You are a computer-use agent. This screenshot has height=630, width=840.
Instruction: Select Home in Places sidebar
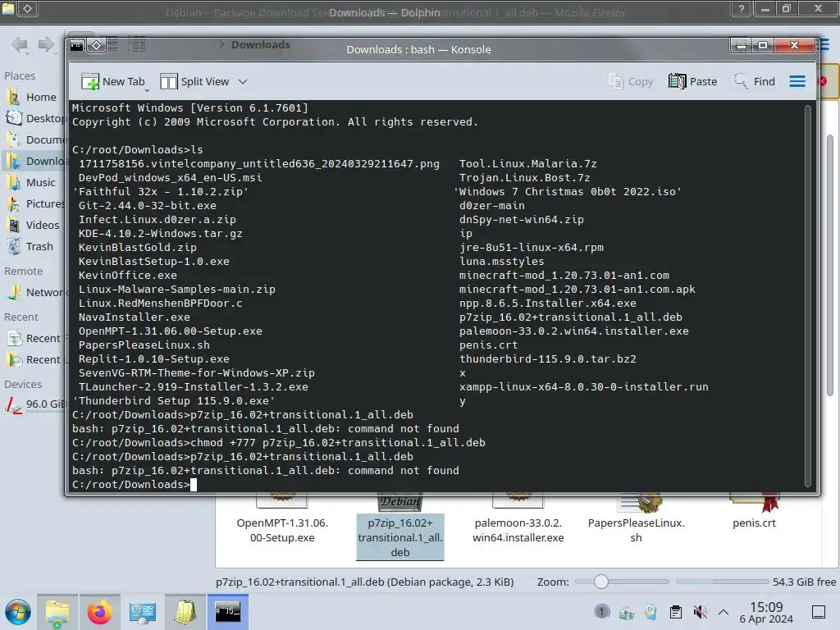33,97
